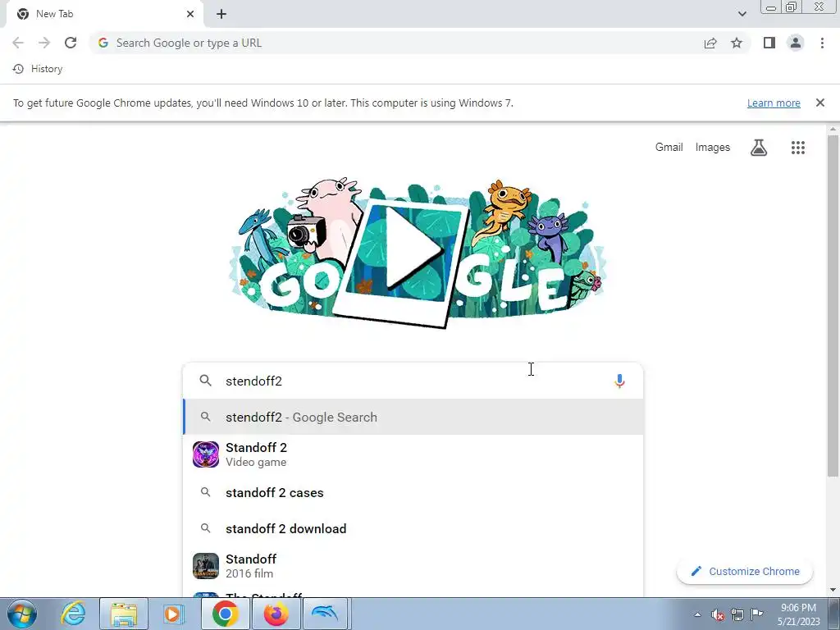The height and width of the screenshot is (630, 840).
Task: Click the Standoff 2016 film thumbnail
Action: tap(206, 566)
